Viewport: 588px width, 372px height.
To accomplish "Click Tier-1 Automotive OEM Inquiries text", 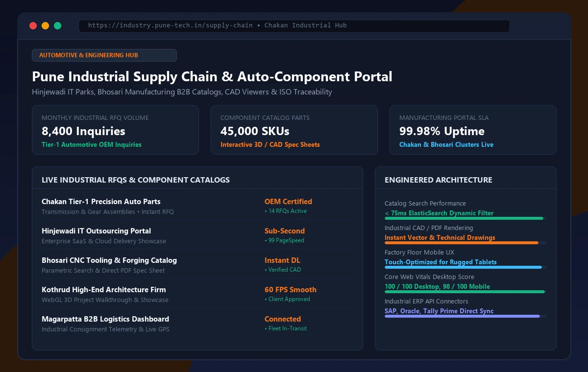I will click(x=92, y=145).
